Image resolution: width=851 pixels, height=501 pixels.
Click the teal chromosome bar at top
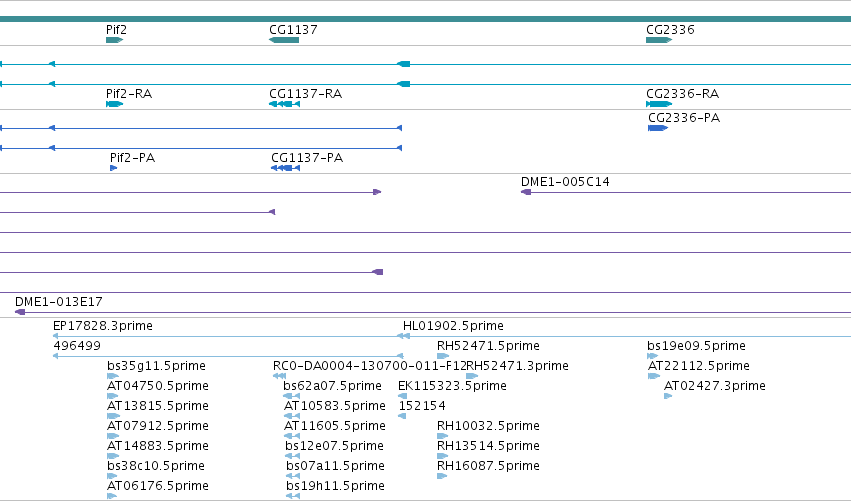click(x=426, y=19)
